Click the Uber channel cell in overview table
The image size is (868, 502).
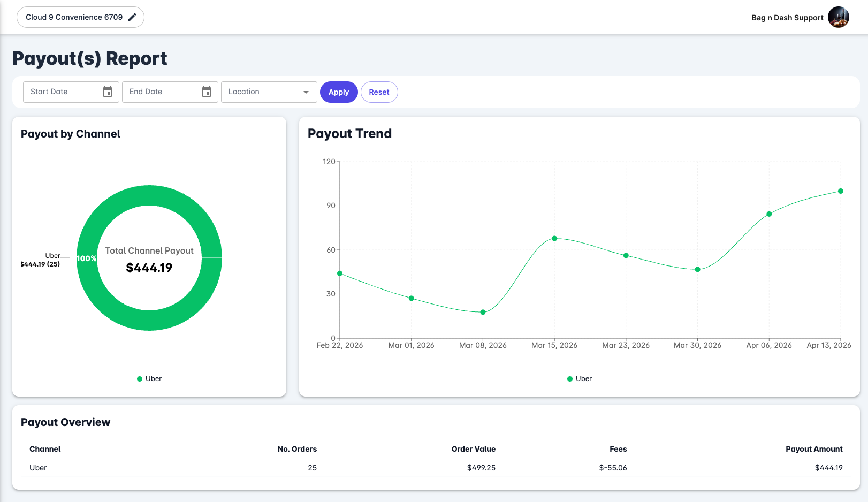pos(38,468)
